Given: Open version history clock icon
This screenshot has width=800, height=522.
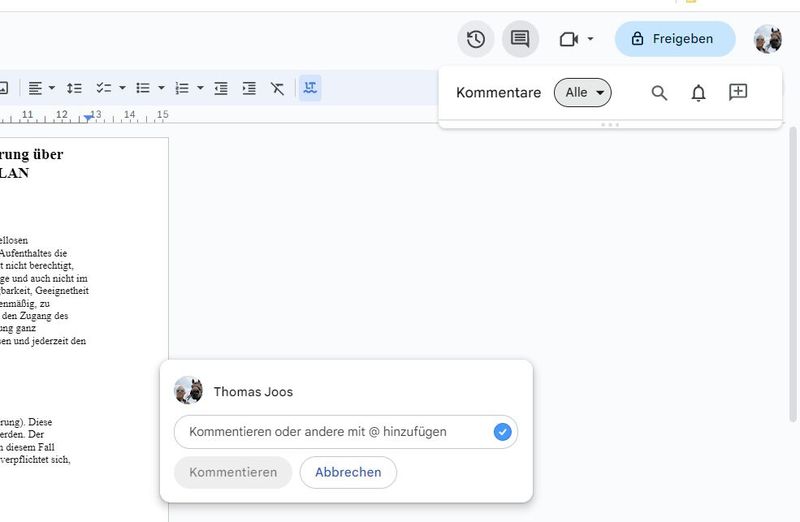Looking at the screenshot, I should click(x=476, y=39).
